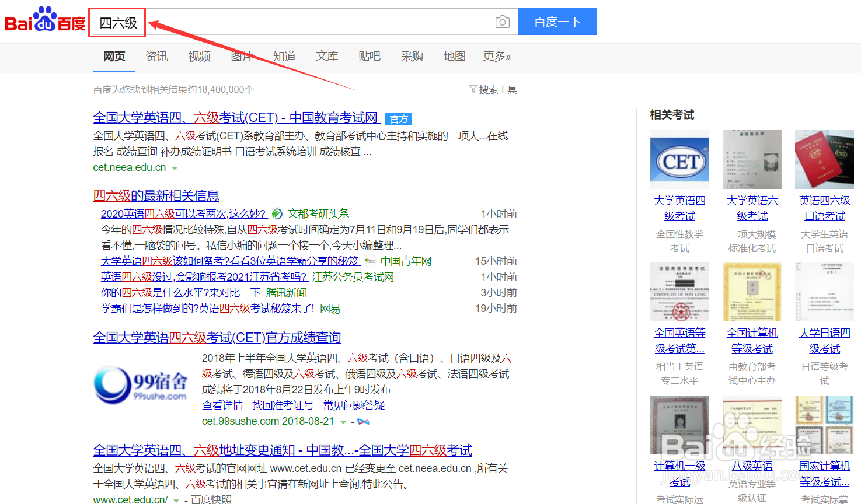Click the 江苏公务员考试网 source name
The width and height of the screenshot is (861, 504).
tap(353, 277)
